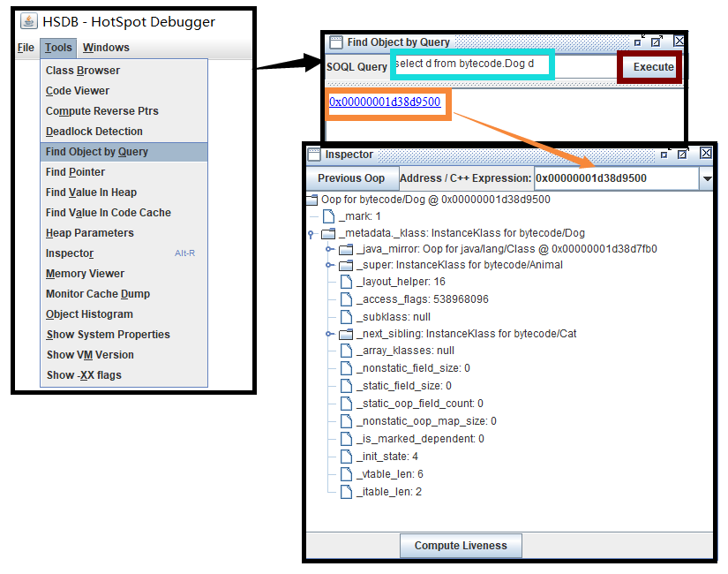The width and height of the screenshot is (728, 574).
Task: Click the _access_flags file icon
Action: 347,299
